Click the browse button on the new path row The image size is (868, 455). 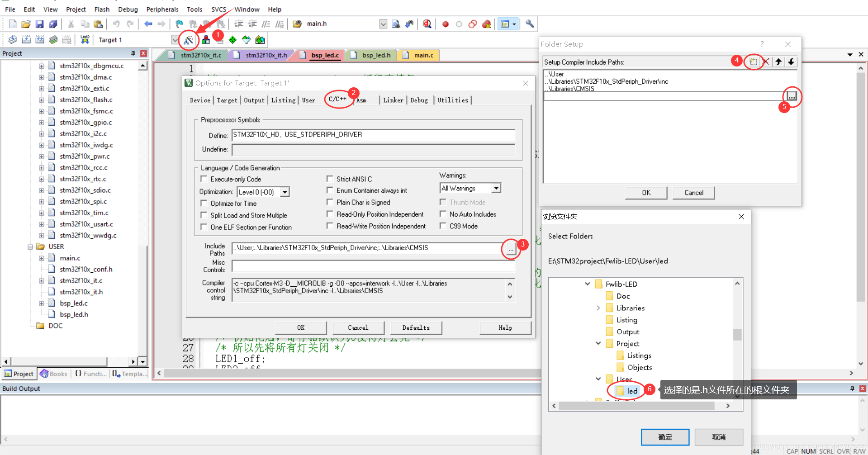(791, 96)
